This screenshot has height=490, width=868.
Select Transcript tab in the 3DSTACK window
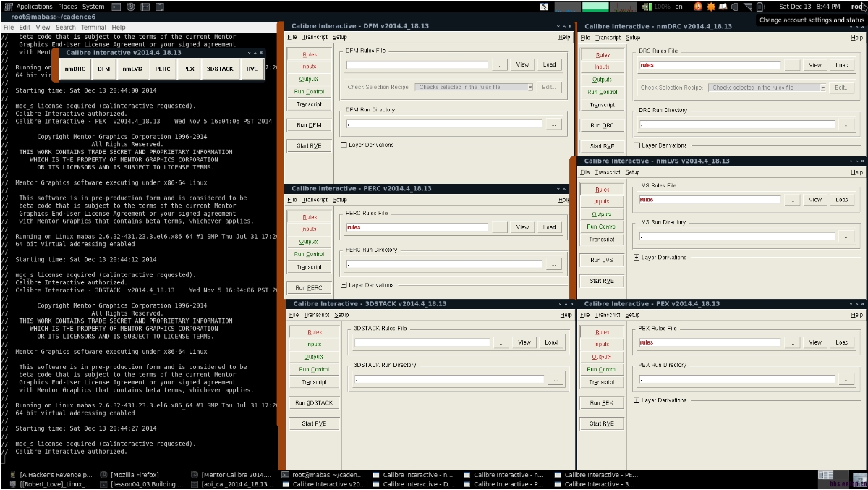314,382
